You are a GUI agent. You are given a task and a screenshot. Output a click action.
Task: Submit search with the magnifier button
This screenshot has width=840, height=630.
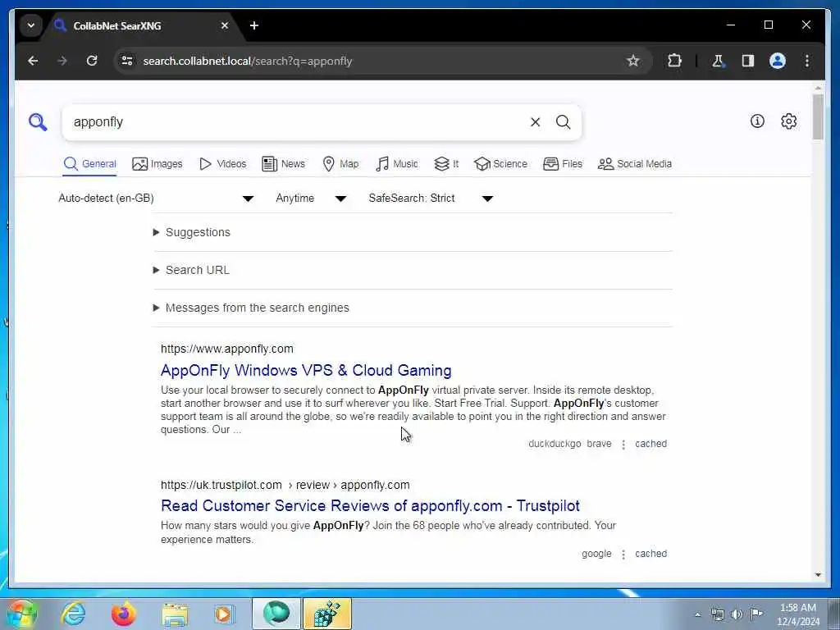coord(563,122)
